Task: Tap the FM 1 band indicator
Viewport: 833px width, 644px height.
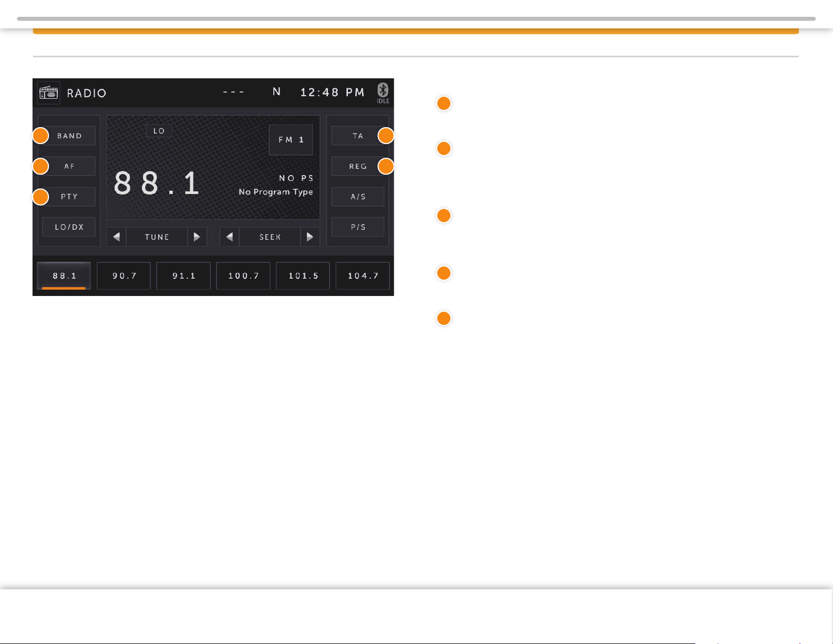Action: [x=291, y=140]
